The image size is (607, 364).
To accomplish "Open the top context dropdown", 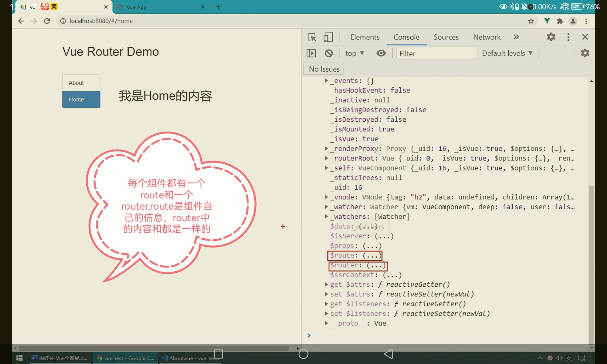I will [354, 53].
